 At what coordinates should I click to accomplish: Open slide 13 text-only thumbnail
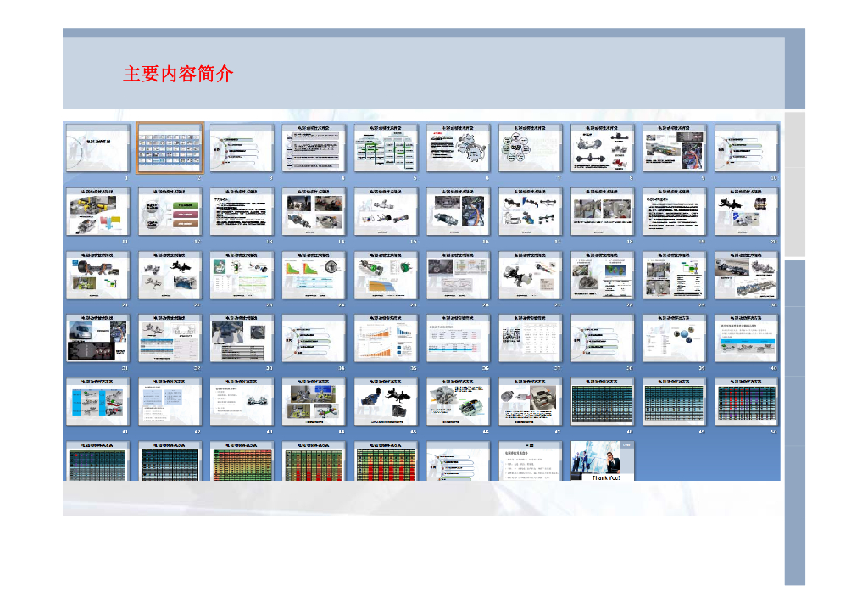242,211
